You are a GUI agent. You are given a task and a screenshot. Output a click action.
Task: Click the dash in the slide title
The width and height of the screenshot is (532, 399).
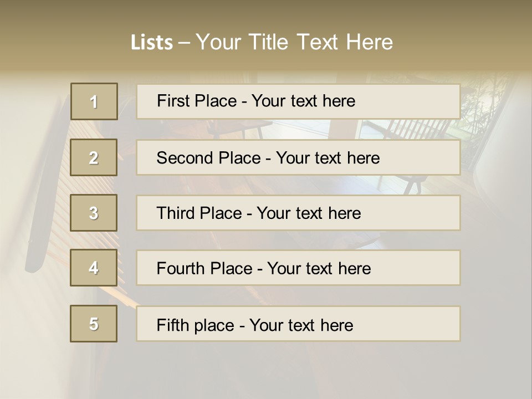coord(184,43)
